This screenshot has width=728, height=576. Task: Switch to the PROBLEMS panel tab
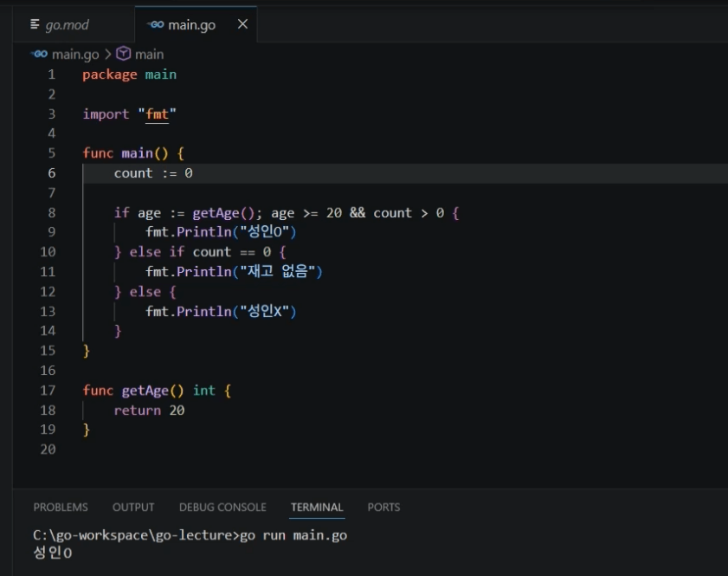(x=61, y=508)
